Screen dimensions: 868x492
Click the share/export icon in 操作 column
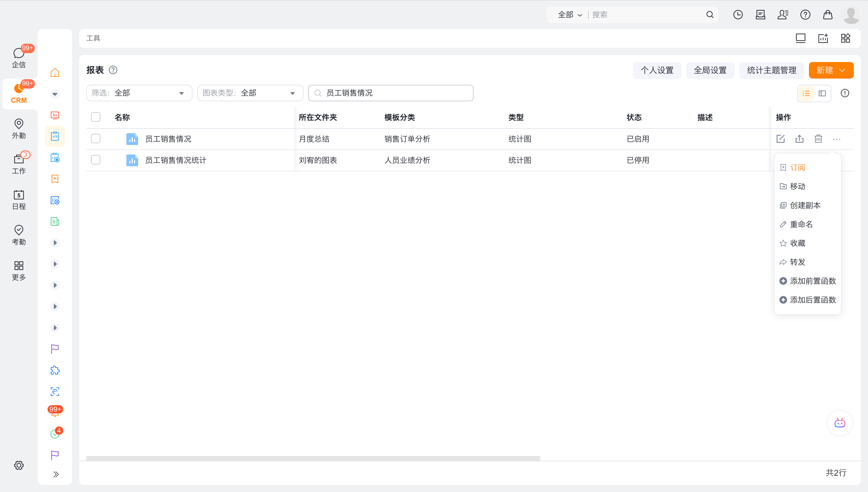(x=799, y=139)
